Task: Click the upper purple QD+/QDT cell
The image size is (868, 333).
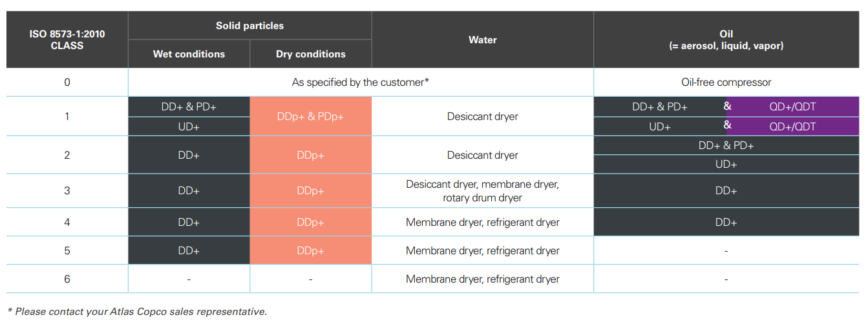Action: [792, 107]
